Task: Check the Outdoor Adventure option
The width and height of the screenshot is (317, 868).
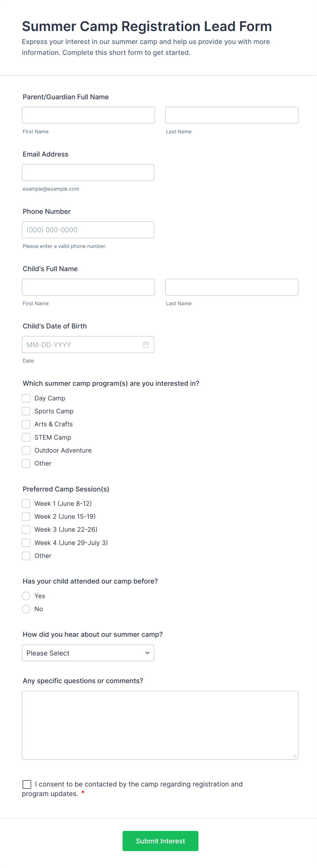Action: coord(26,450)
